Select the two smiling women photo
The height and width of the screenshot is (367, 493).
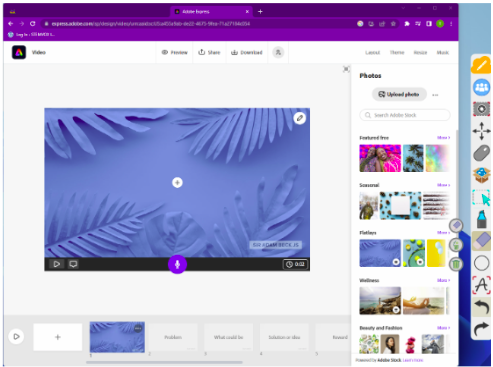click(380, 158)
